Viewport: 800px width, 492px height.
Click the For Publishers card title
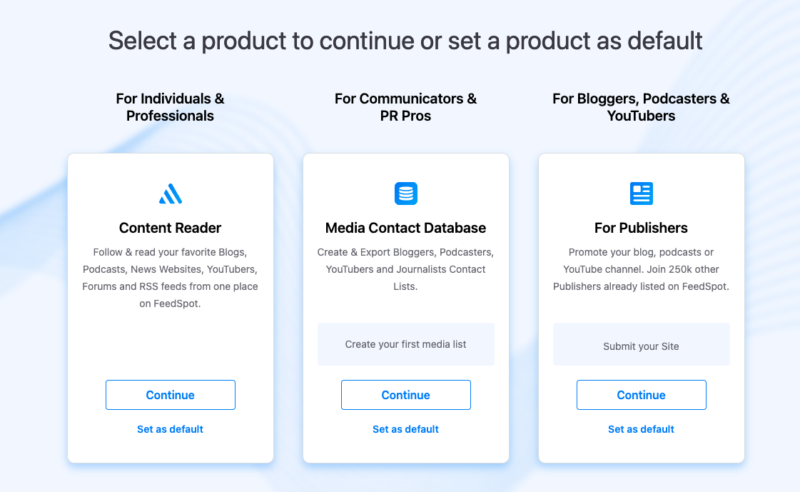[641, 227]
